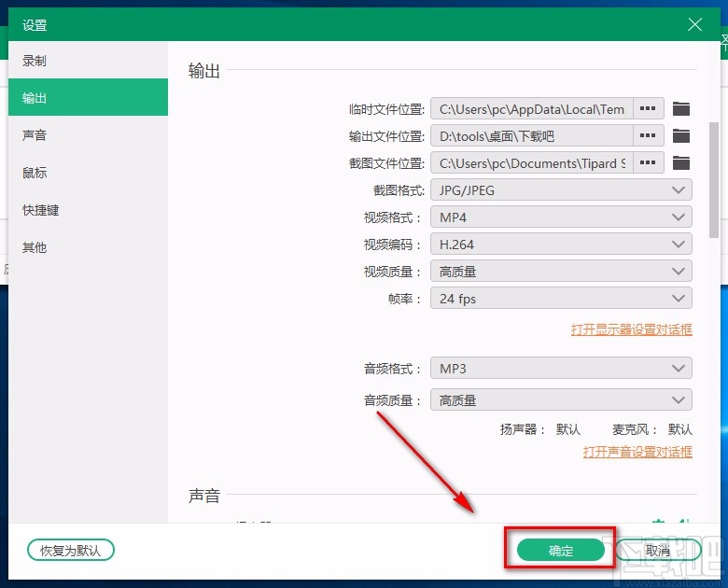Expand the screenshot format JPG/JPEG dropdown
The image size is (728, 588).
pos(561,190)
